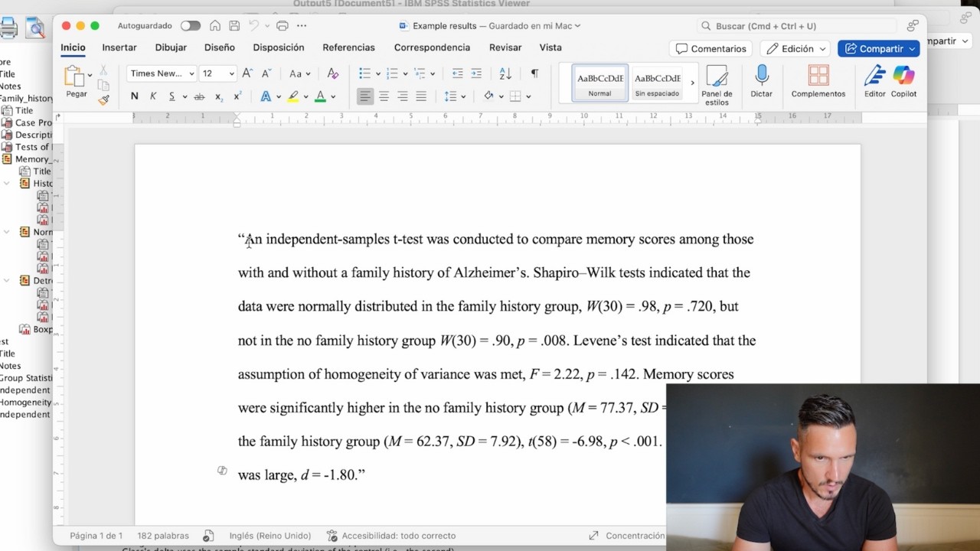Click the Sort A-Z icon

coord(505,73)
